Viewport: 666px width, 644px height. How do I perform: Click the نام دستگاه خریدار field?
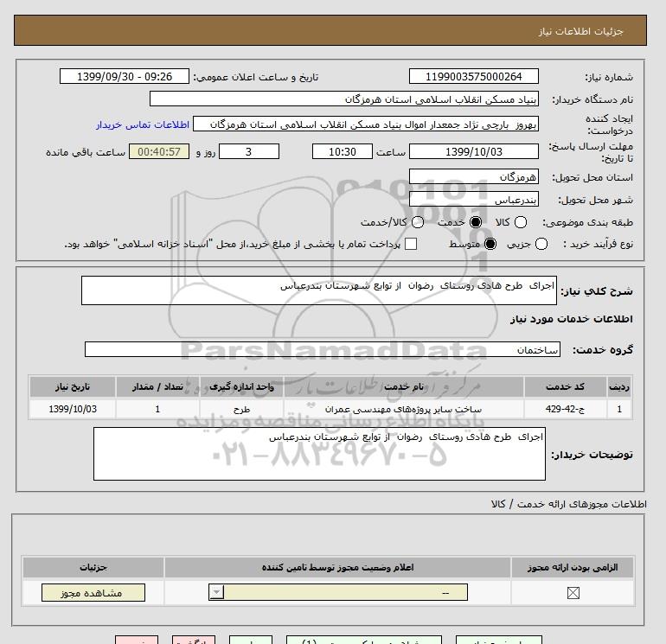click(344, 99)
